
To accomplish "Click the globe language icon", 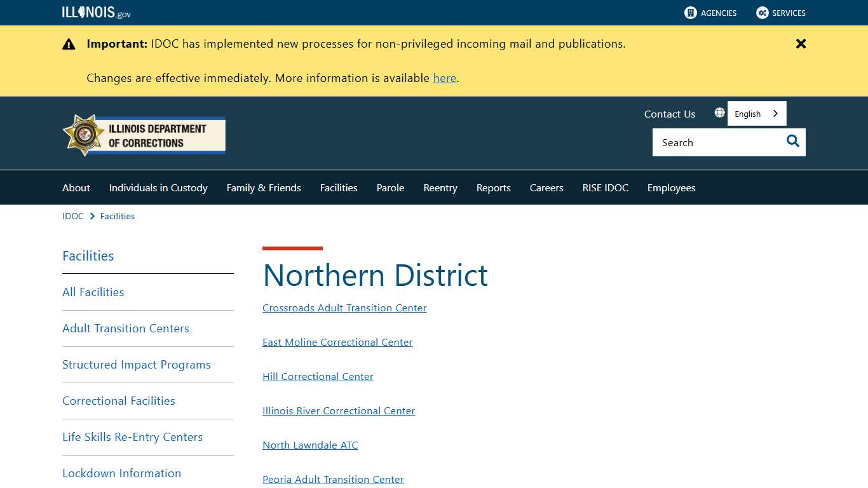I will [719, 112].
